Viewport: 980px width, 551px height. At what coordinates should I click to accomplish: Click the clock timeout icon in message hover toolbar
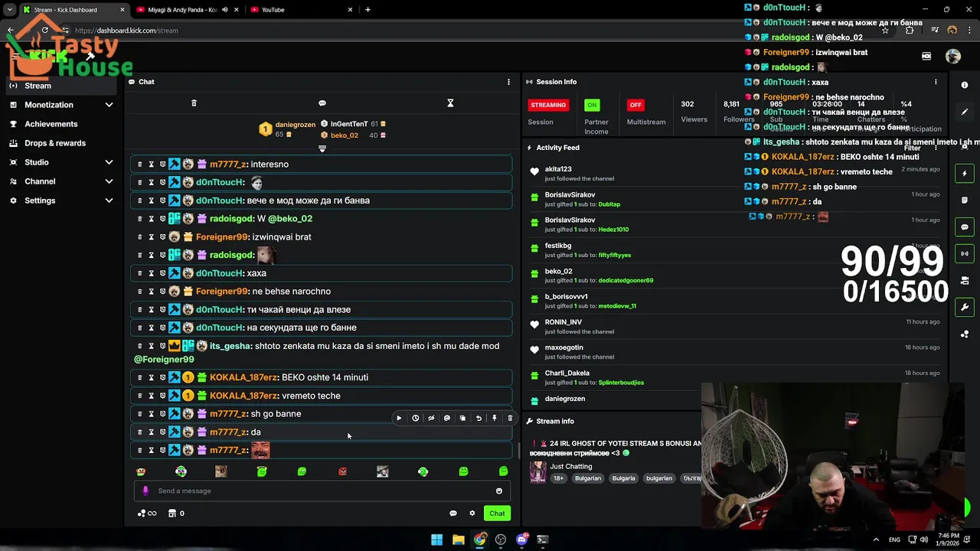point(415,419)
